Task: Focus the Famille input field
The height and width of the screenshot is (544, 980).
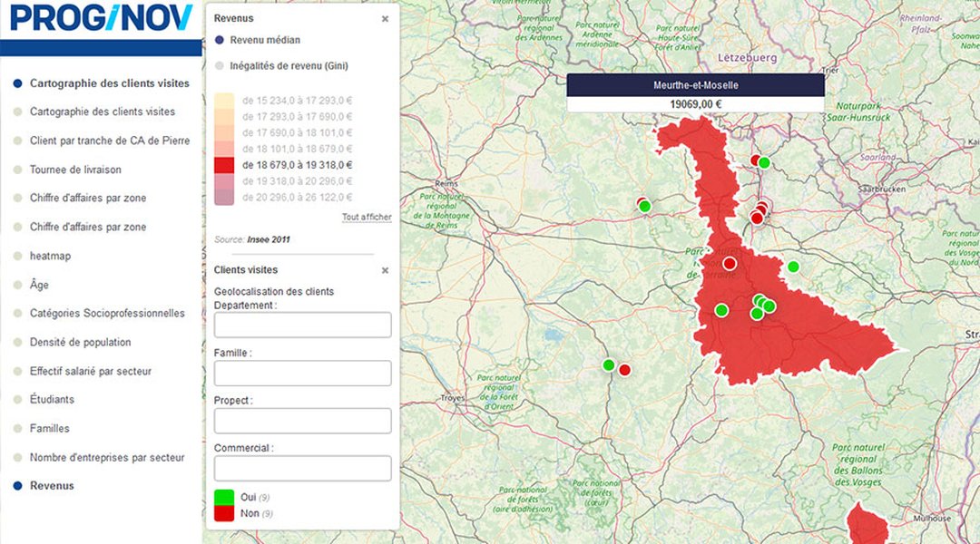Action: (302, 373)
